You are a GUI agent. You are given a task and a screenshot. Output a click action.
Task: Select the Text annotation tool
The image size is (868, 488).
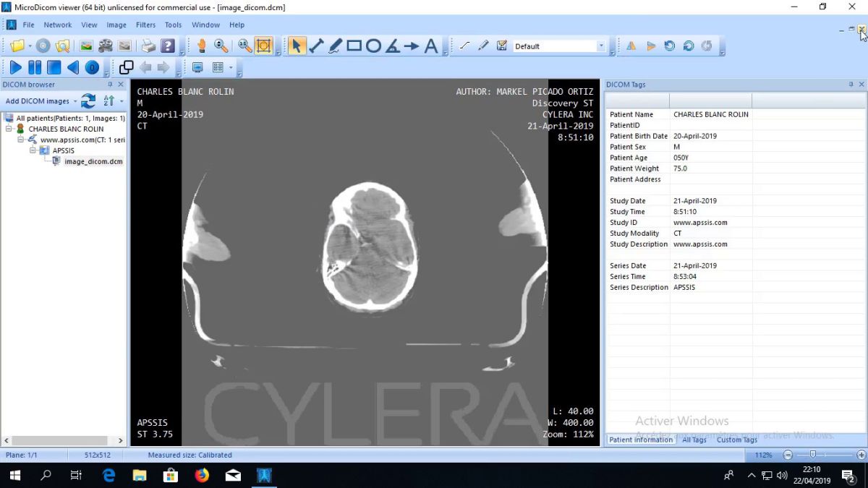[431, 46]
